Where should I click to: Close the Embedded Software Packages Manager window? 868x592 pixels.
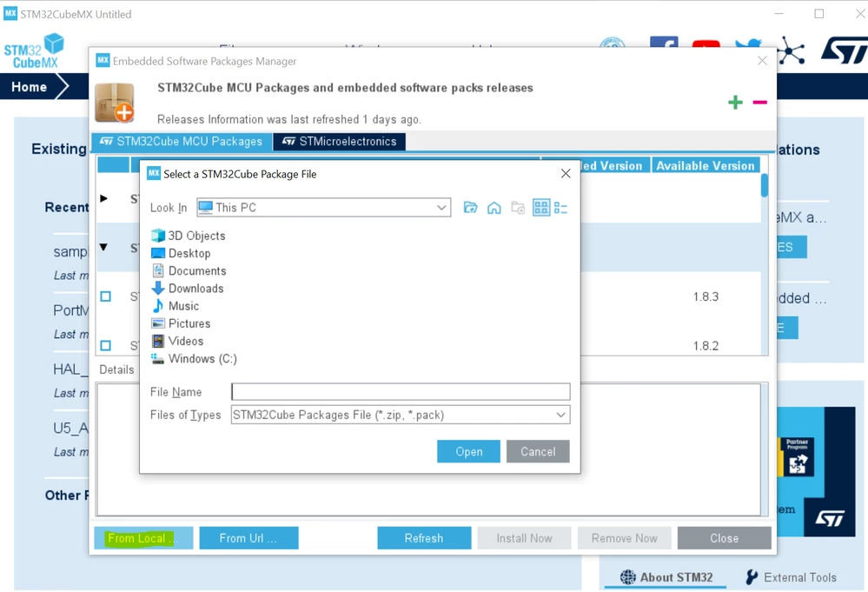762,60
